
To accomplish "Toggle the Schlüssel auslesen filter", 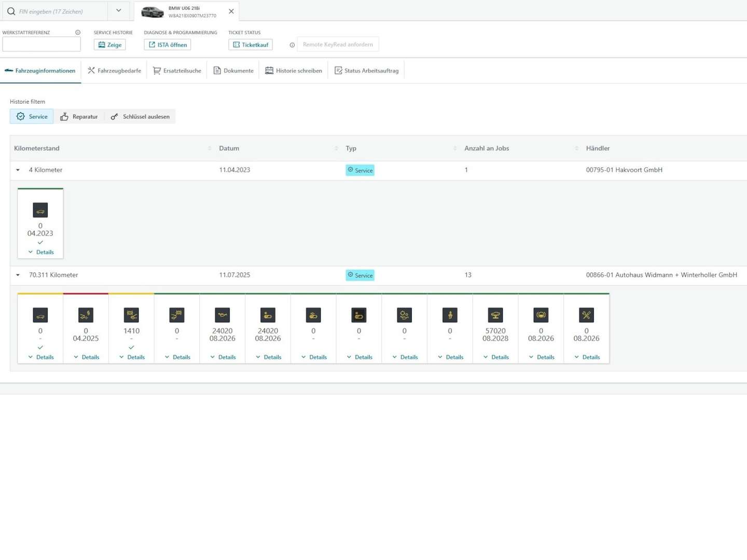I will (x=140, y=117).
